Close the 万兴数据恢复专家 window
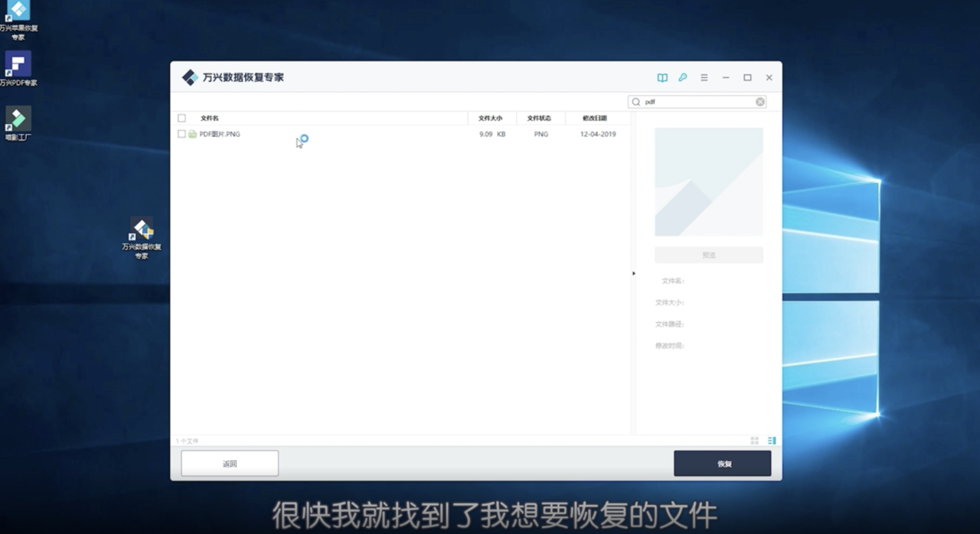This screenshot has height=534, width=980. (769, 78)
